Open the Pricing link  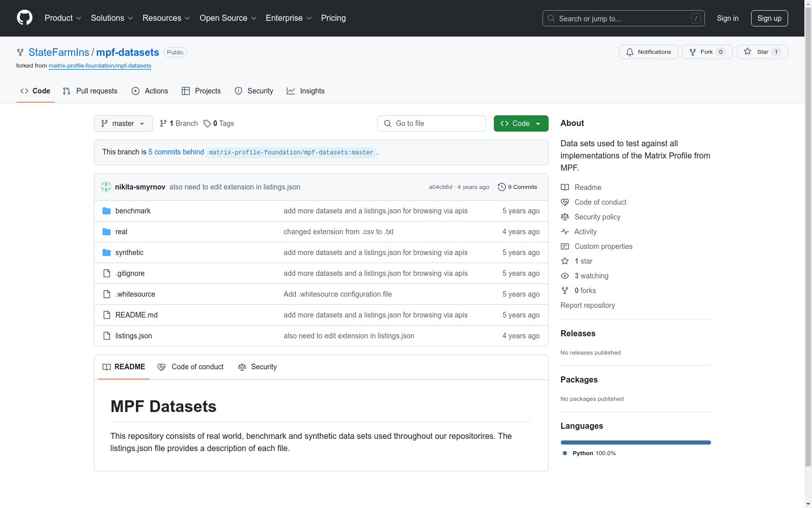pyautogui.click(x=333, y=18)
